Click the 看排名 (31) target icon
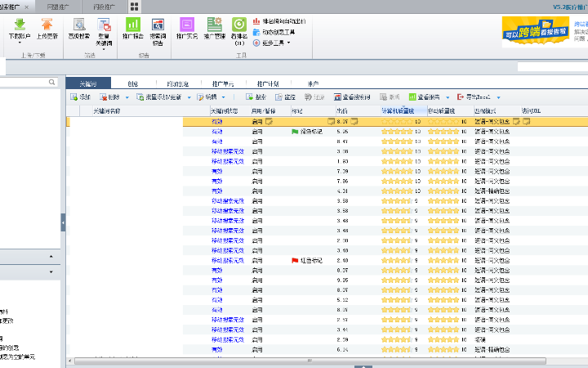The height and width of the screenshot is (368, 588). pyautogui.click(x=238, y=25)
